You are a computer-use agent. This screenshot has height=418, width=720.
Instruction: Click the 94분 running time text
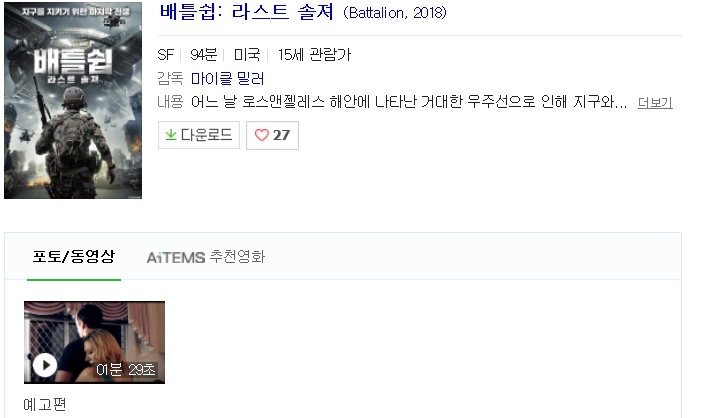coord(203,55)
